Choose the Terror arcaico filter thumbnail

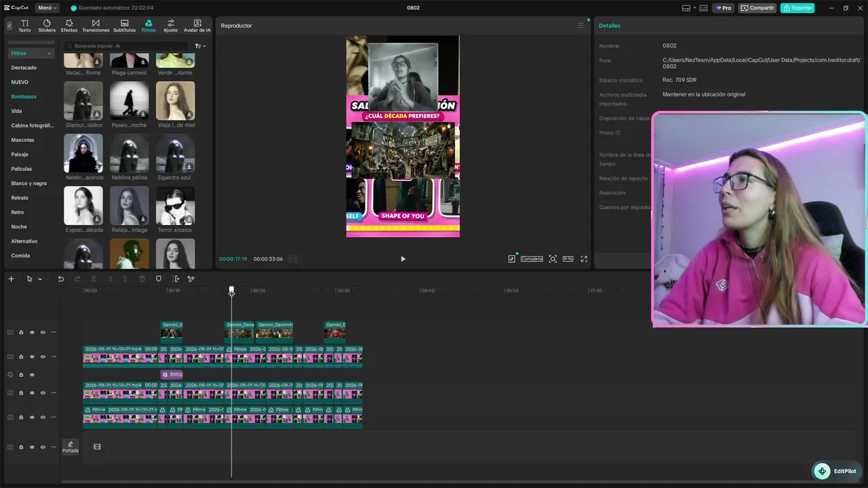176,205
